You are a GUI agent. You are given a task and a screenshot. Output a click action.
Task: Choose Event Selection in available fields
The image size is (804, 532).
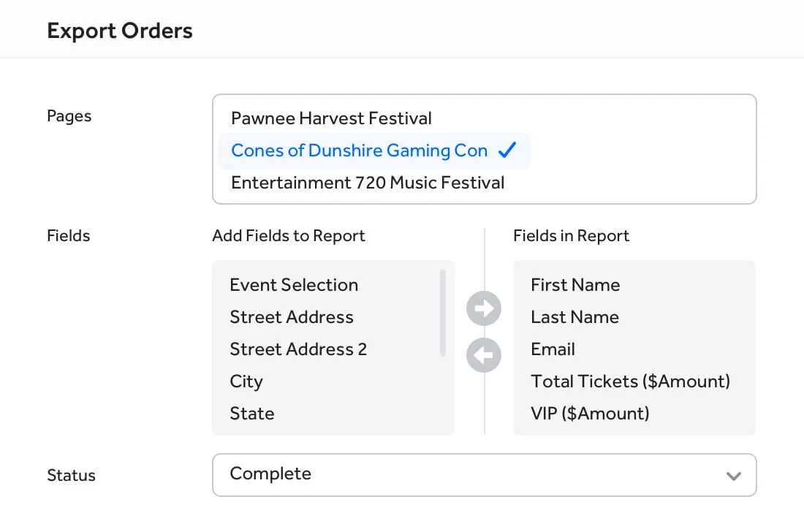pos(294,285)
